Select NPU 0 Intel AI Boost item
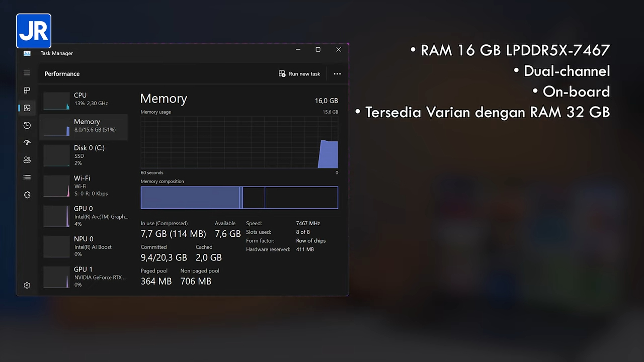Viewport: 644px width, 362px height. 84,246
